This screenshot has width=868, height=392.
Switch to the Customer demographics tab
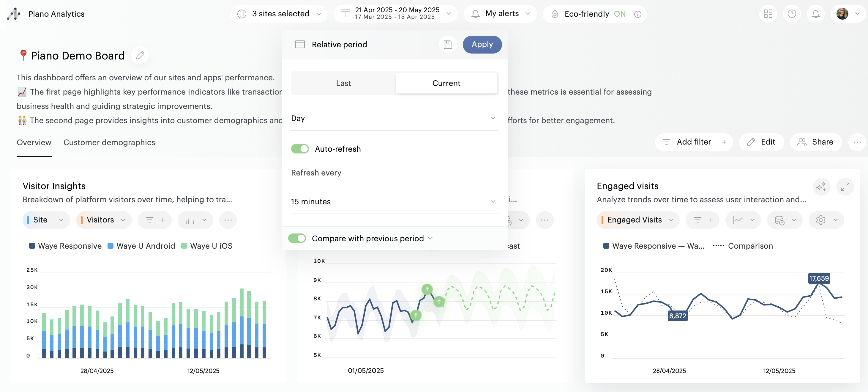coord(109,142)
